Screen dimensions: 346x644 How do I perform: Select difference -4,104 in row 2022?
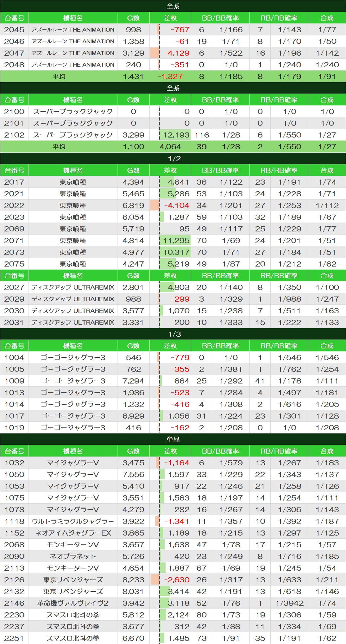(177, 205)
